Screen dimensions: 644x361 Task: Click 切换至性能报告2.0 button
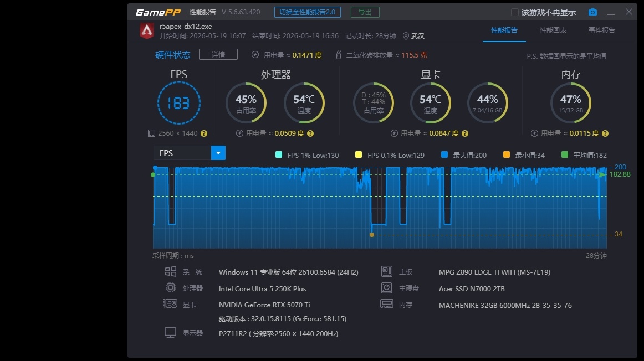[307, 12]
